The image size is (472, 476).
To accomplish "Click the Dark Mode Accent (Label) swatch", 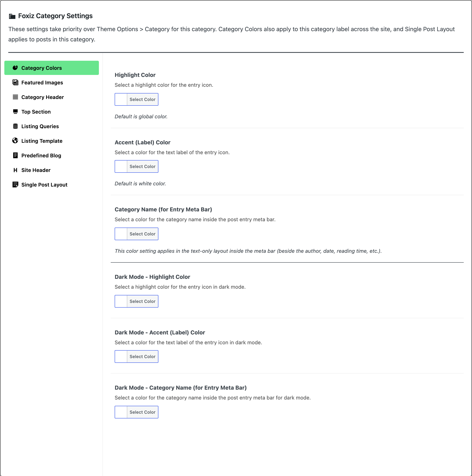I will 121,357.
